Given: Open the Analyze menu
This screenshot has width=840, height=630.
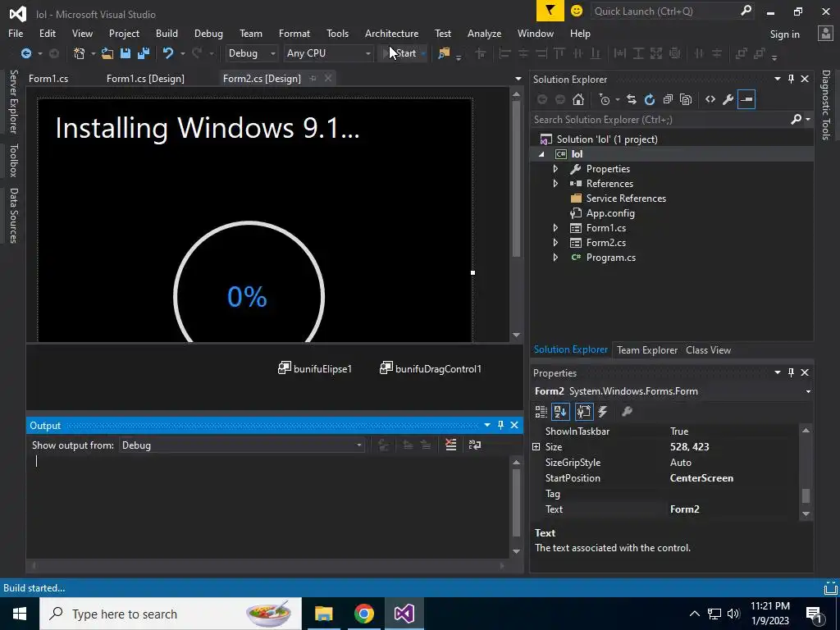Looking at the screenshot, I should coord(484,33).
